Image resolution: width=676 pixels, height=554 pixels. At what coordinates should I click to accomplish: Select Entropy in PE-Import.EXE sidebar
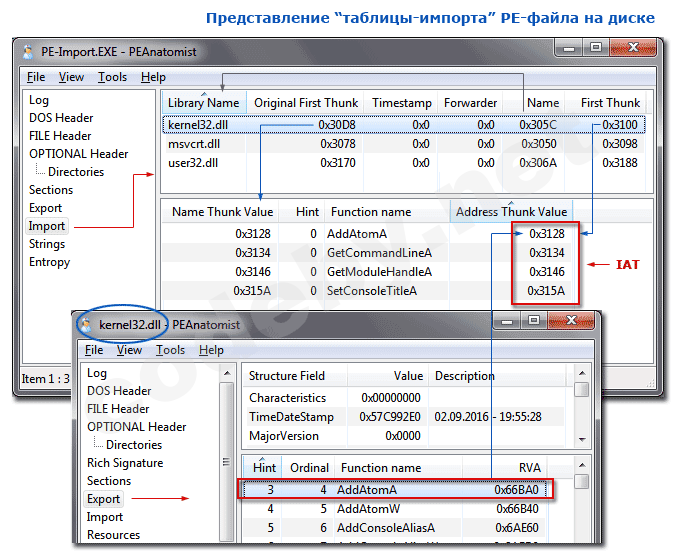[x=49, y=262]
